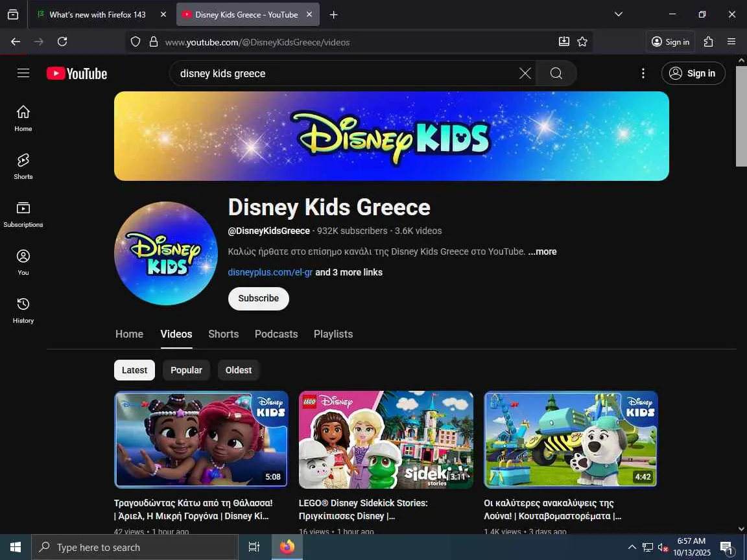Open the Windows Start menu
Image resolution: width=747 pixels, height=560 pixels.
tap(16, 547)
